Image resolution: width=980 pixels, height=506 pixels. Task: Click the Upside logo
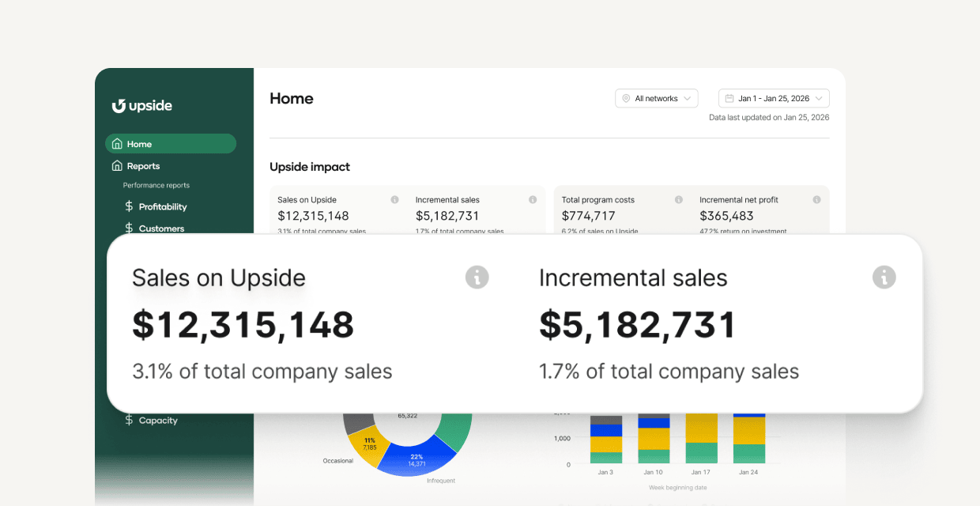(142, 105)
